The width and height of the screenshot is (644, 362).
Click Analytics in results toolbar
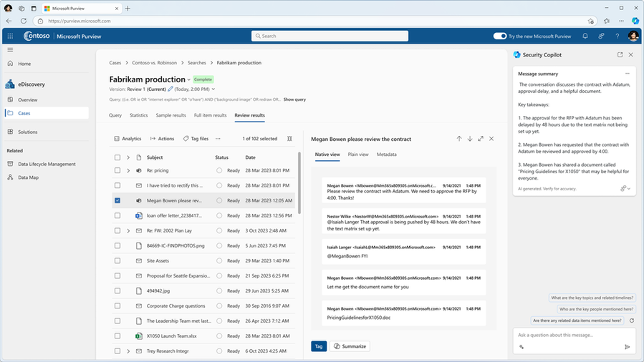click(x=128, y=139)
